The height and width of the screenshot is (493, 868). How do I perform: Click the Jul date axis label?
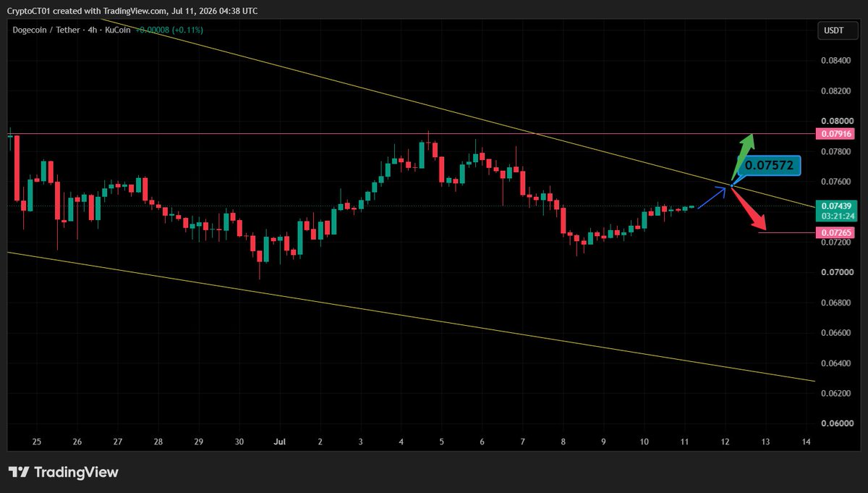tap(279, 441)
